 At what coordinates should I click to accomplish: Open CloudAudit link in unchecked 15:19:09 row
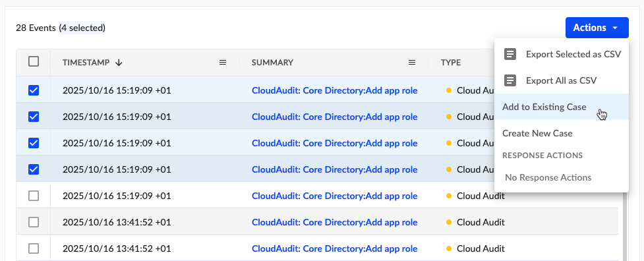pyautogui.click(x=334, y=196)
